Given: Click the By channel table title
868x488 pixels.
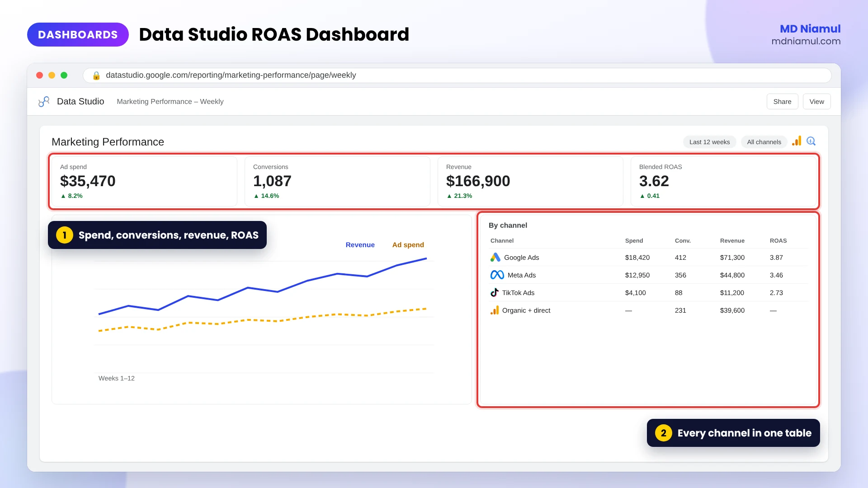Looking at the screenshot, I should (x=508, y=225).
